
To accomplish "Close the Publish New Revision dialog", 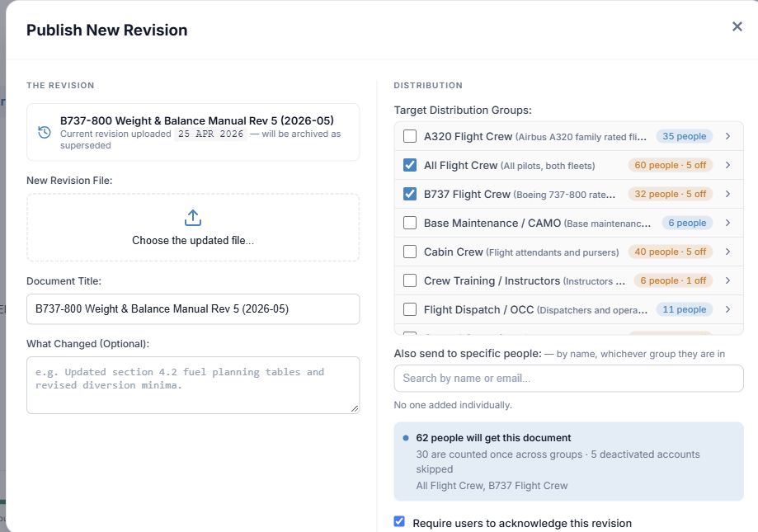I will click(x=737, y=26).
